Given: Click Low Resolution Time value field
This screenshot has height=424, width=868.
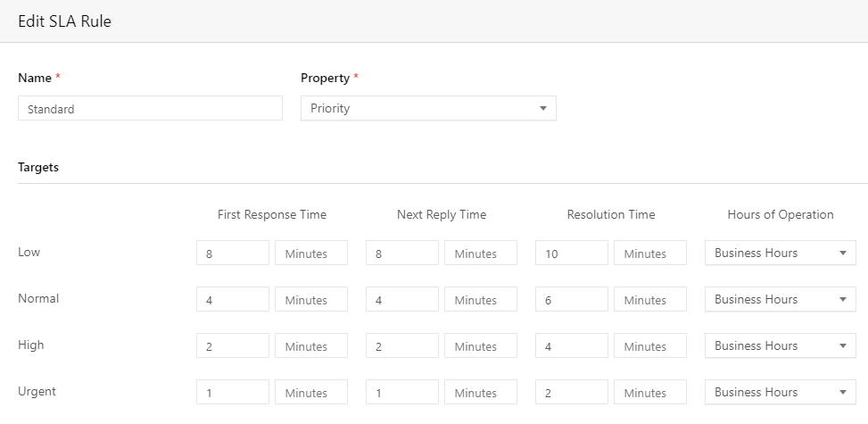Looking at the screenshot, I should (571, 254).
